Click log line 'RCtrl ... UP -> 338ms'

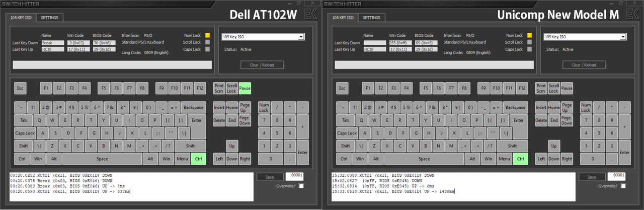(x=70, y=191)
